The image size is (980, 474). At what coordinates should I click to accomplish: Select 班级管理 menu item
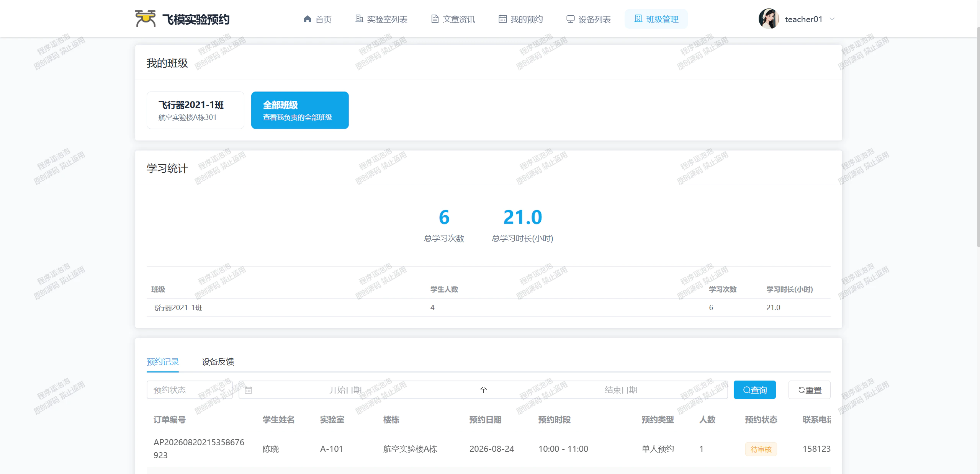[656, 19]
